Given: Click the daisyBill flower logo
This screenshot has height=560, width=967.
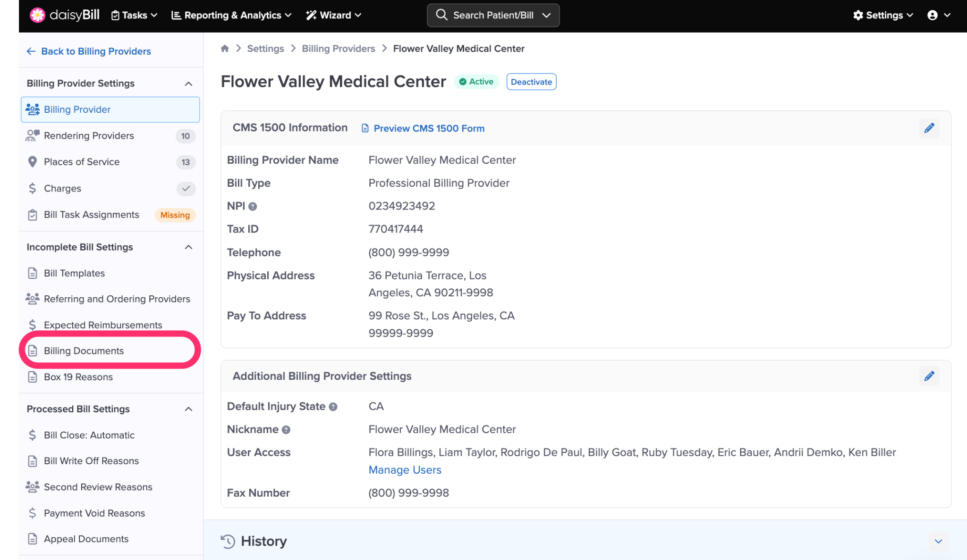Looking at the screenshot, I should click(x=37, y=15).
